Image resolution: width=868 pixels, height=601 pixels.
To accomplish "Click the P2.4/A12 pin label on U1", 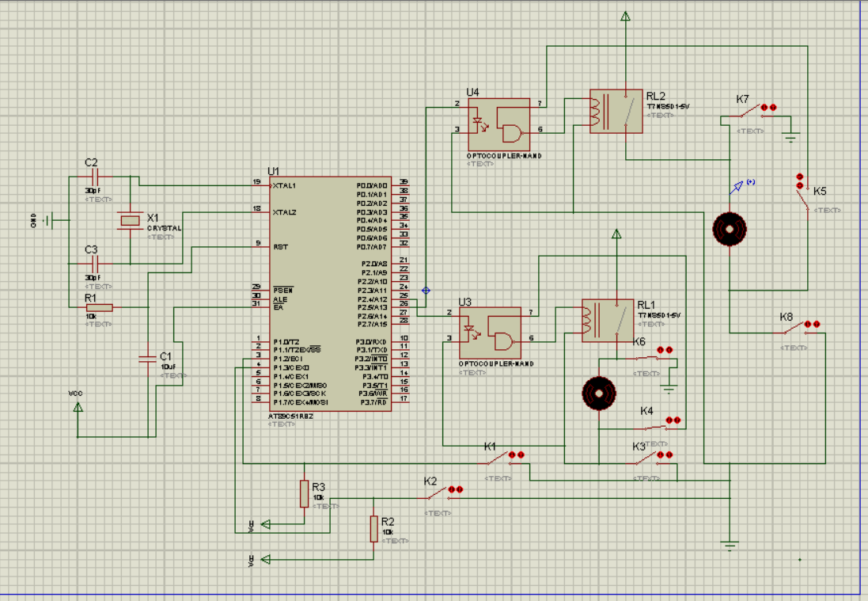I will pos(373,299).
